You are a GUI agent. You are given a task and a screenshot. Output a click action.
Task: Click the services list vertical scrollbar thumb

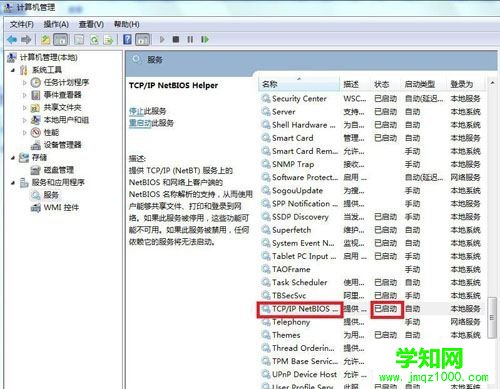(x=492, y=318)
